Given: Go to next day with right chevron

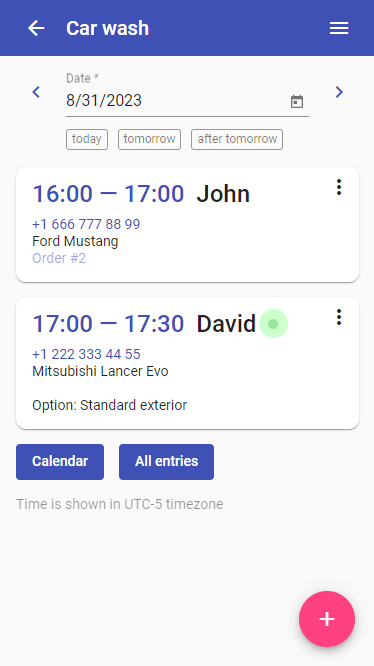Looking at the screenshot, I should click(x=339, y=92).
